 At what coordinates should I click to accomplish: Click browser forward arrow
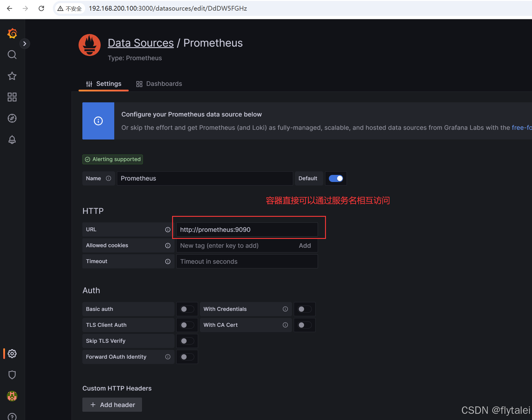25,8
